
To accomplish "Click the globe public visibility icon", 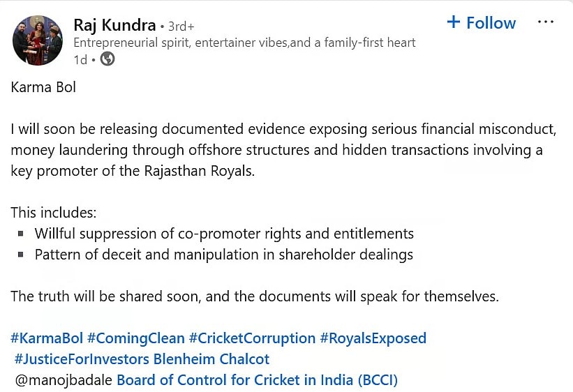I will (107, 59).
